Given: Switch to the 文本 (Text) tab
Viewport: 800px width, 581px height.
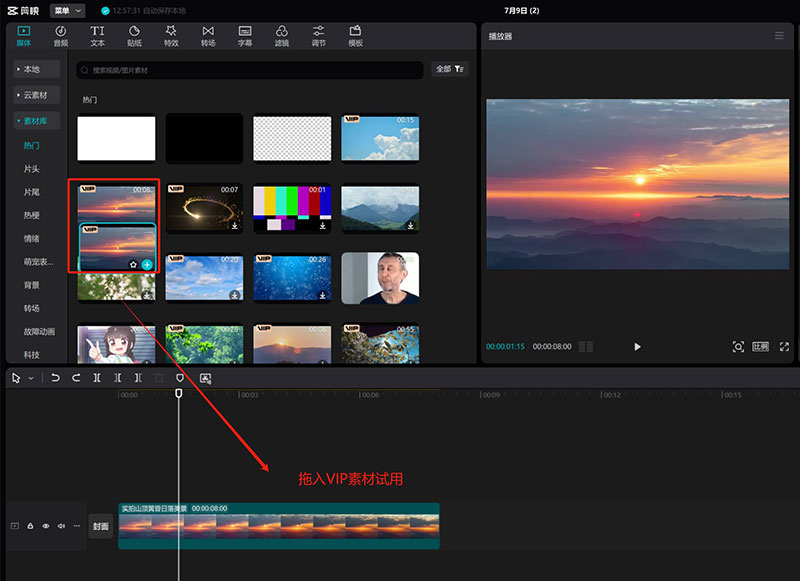Looking at the screenshot, I should pyautogui.click(x=97, y=36).
